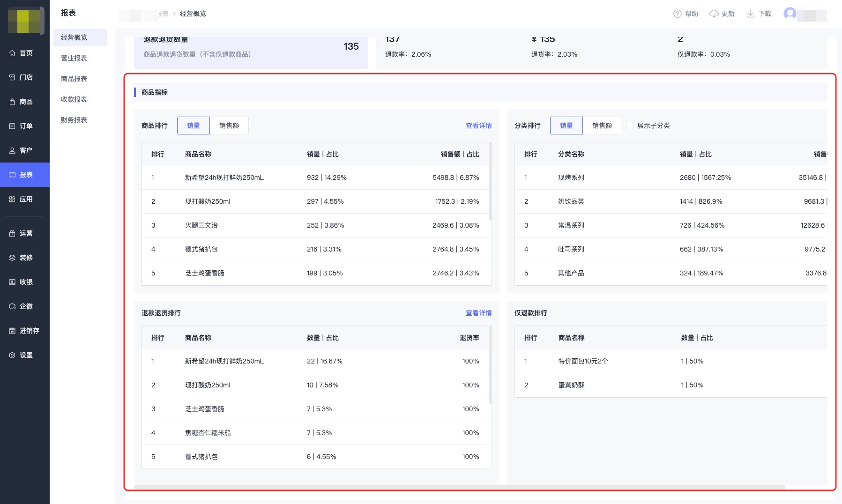
Task: Click the 下载 download icon in header
Action: (750, 14)
